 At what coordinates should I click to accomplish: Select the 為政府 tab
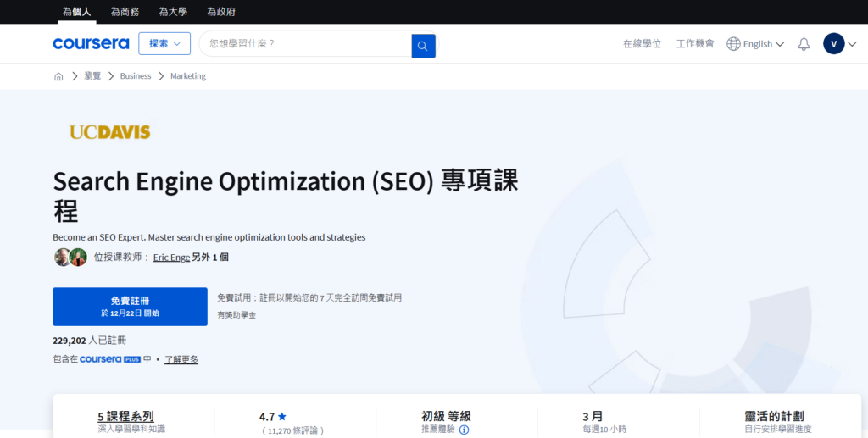221,12
